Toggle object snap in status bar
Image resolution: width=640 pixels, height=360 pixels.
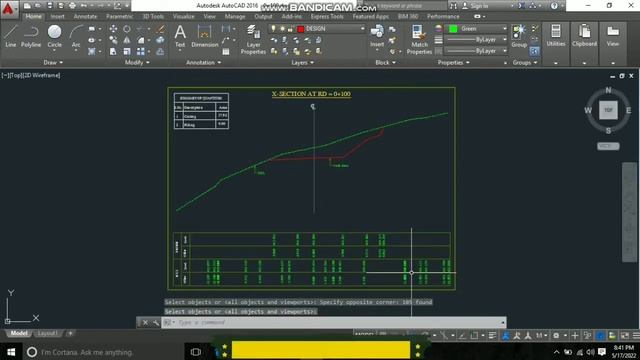[x=474, y=336]
